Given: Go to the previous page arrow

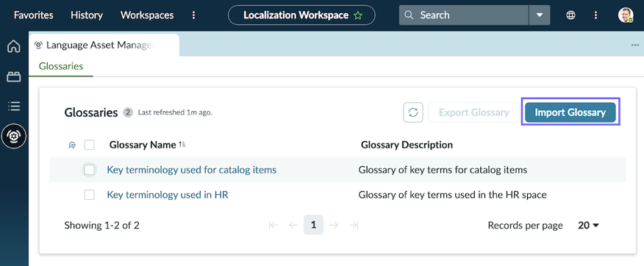Looking at the screenshot, I should 293,225.
